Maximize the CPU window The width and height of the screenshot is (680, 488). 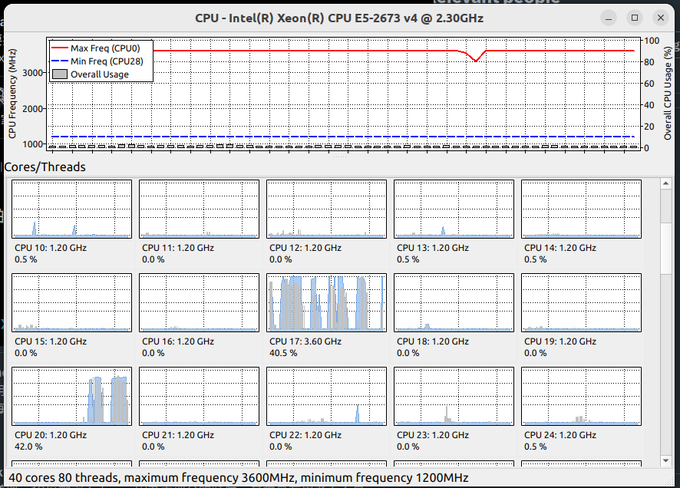pos(634,18)
